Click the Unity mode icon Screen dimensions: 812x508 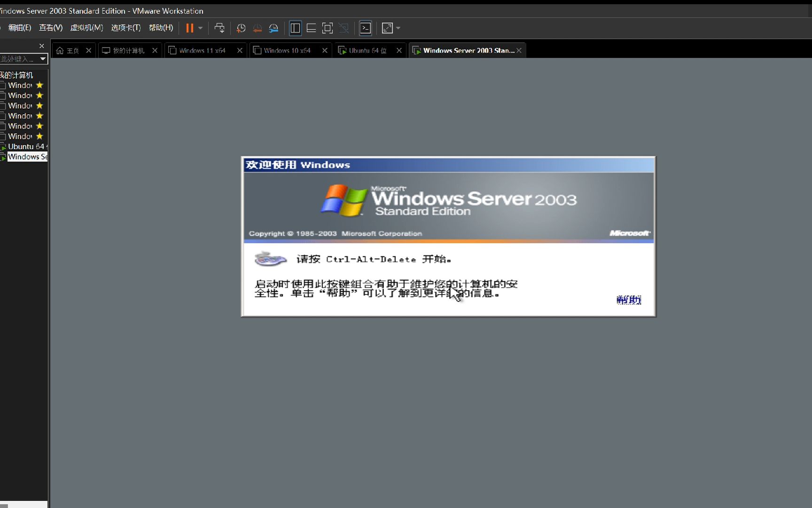click(344, 28)
